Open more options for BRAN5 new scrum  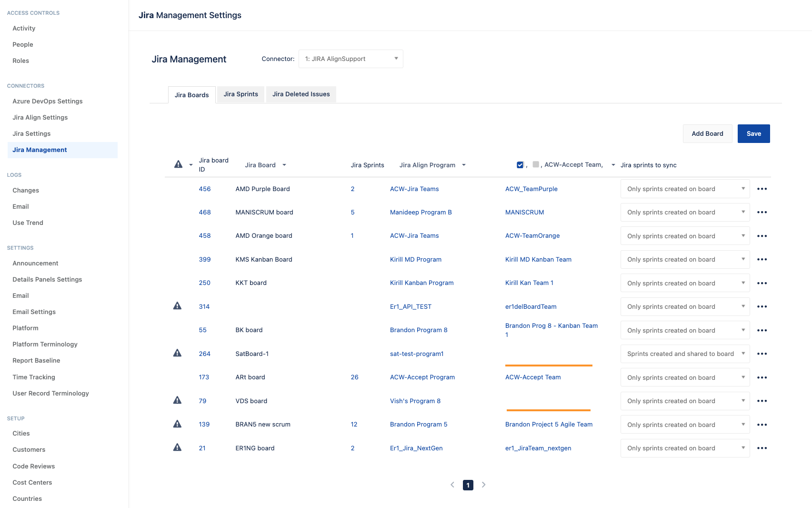(x=762, y=425)
